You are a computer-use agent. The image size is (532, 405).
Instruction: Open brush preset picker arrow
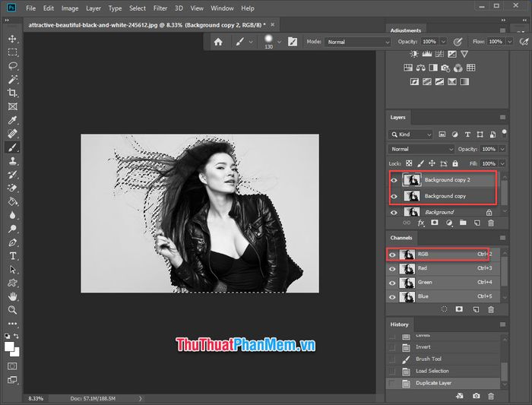tap(279, 42)
